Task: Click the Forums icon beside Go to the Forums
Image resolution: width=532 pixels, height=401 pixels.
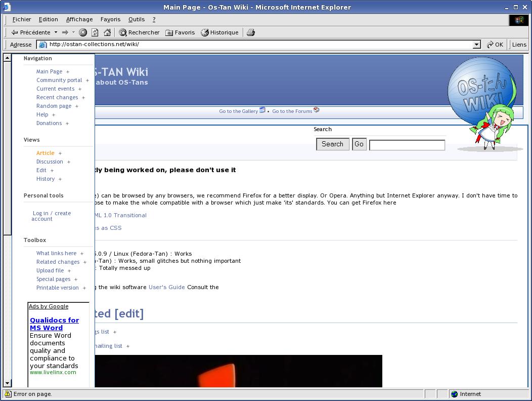Action: coord(317,110)
